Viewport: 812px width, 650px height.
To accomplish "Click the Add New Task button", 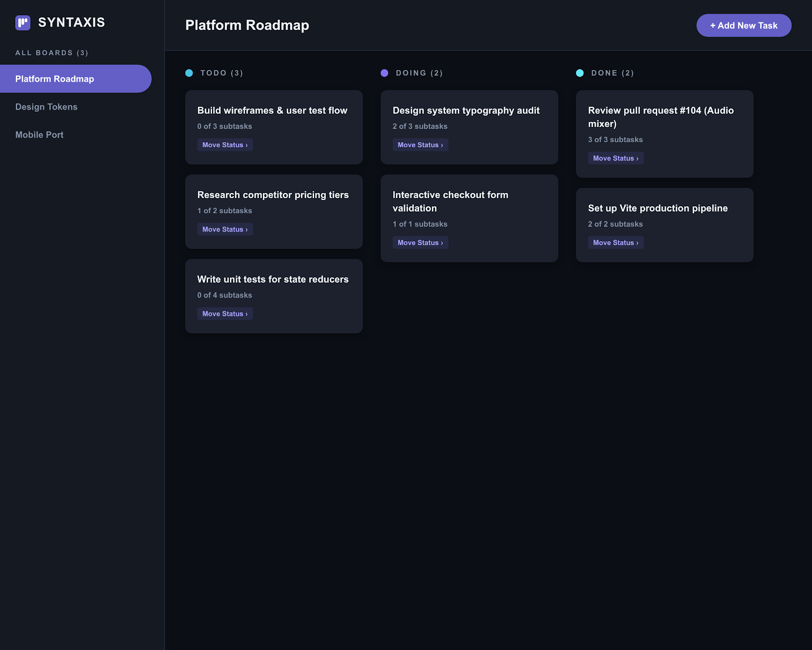I will 743,25.
